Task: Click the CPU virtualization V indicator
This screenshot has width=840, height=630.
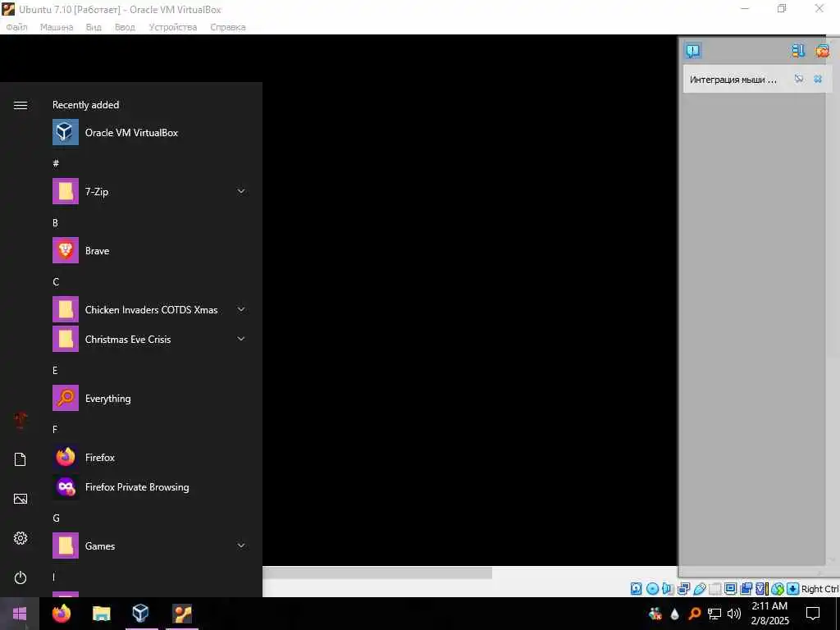Action: click(x=761, y=589)
